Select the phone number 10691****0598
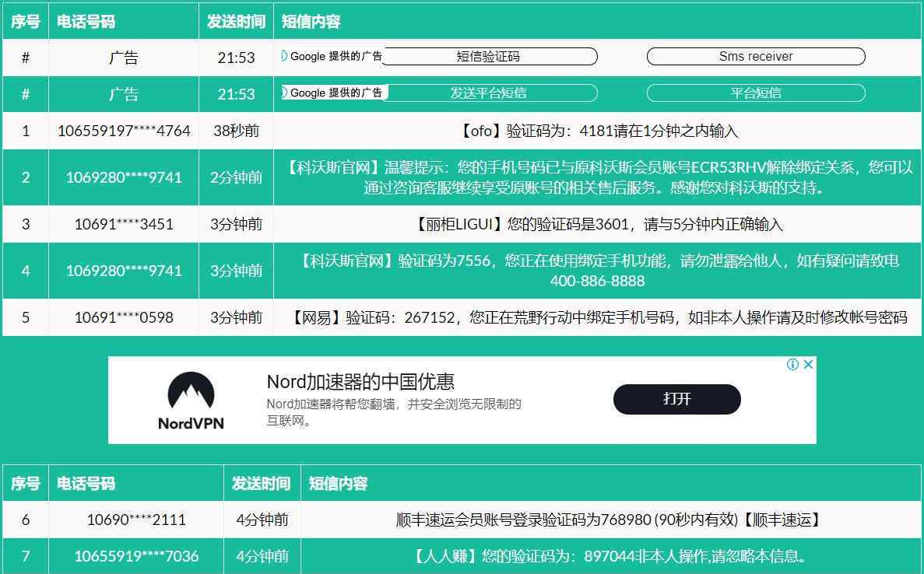 [124, 318]
